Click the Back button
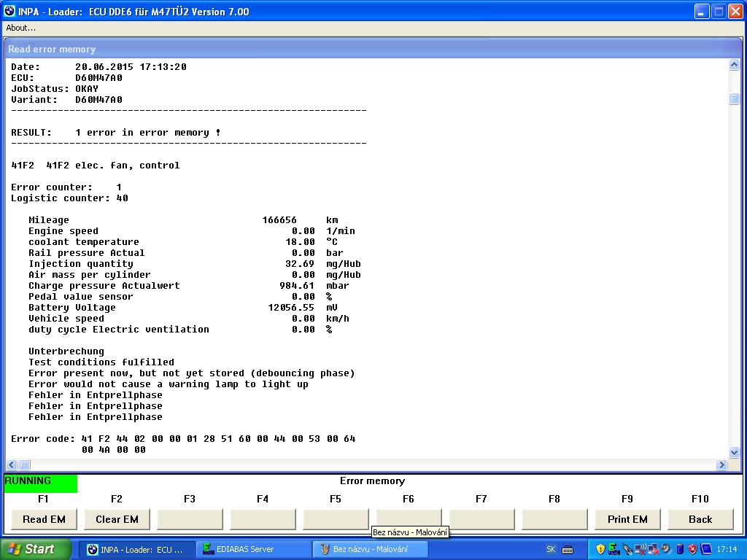This screenshot has height=560, width=747. (x=700, y=519)
